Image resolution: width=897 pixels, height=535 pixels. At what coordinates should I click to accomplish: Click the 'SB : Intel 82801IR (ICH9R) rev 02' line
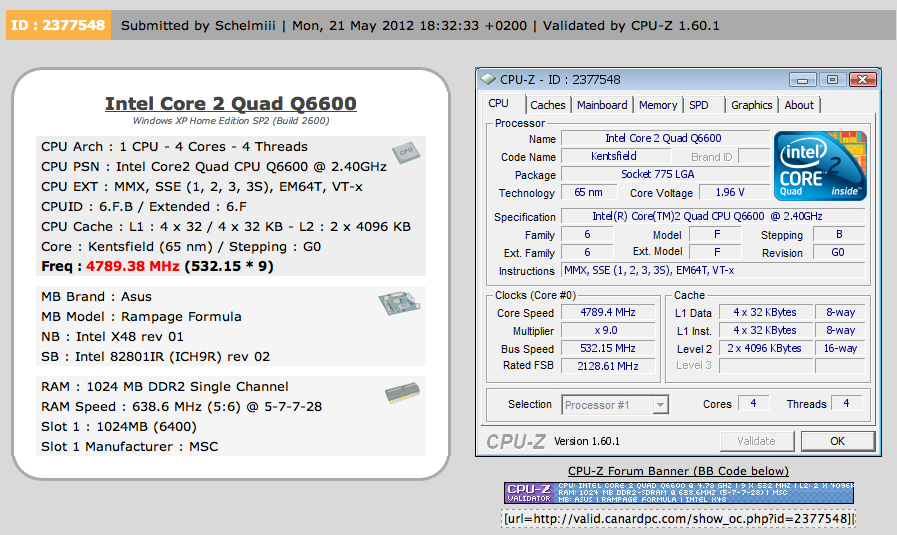[x=155, y=356]
